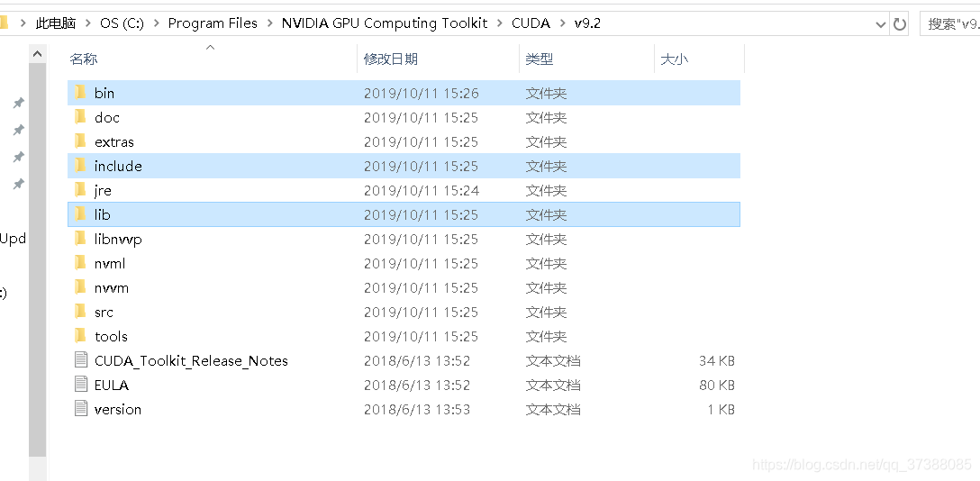Click the doc folder icon
This screenshot has width=980, height=481.
(80, 117)
